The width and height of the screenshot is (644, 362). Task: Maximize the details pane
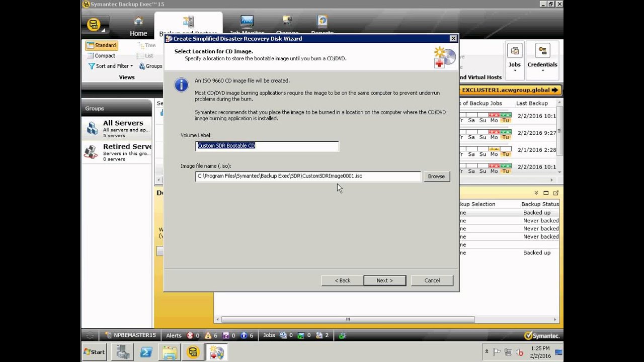point(546,193)
